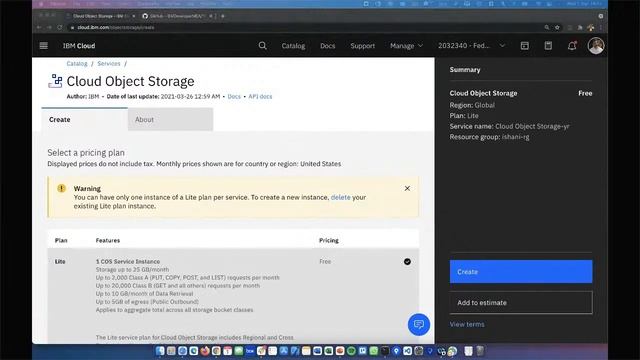Bookmark this page with the star icon
Screen dimensions: 640x360
point(557,27)
